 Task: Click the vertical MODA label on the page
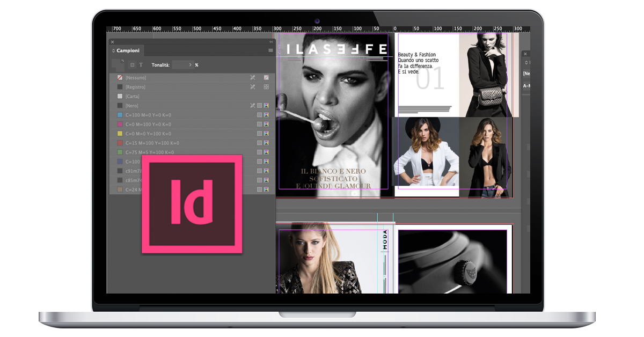pyautogui.click(x=385, y=239)
